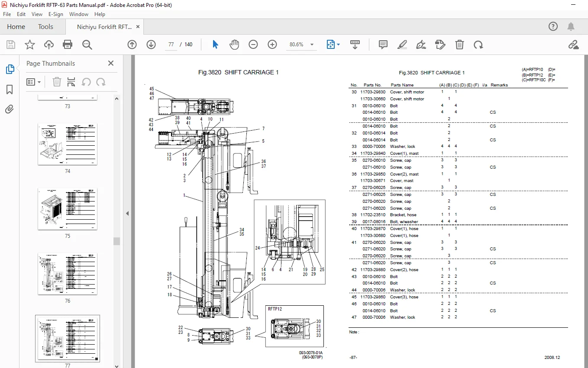Screen dimensions: 588x368
Task: Share link to the file
Action: tap(573, 45)
